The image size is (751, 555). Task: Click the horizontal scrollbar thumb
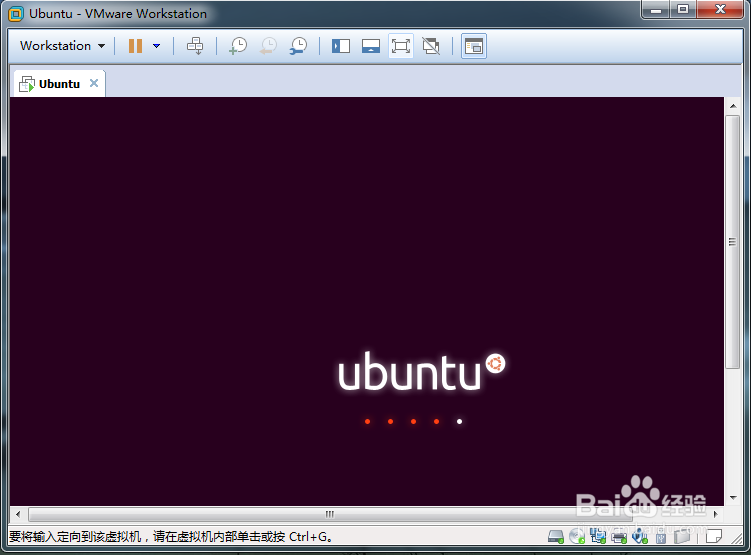click(x=330, y=514)
